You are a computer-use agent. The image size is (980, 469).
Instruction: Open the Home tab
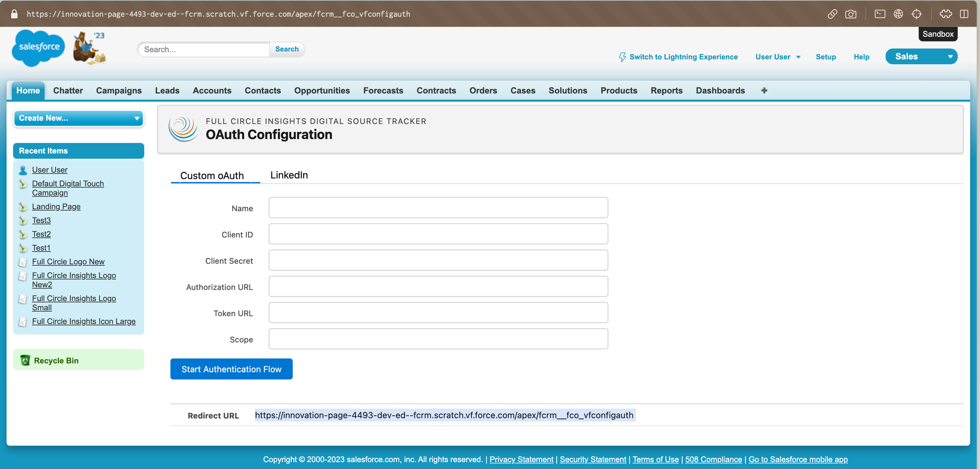(28, 91)
